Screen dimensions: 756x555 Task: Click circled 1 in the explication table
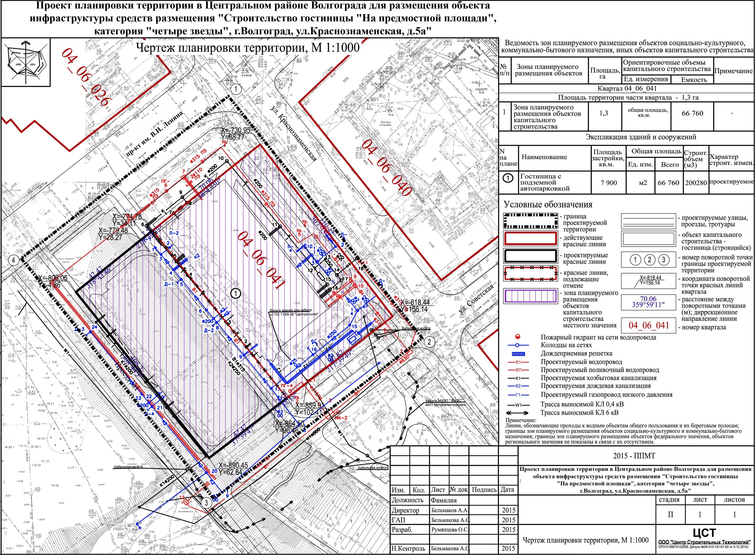(x=508, y=178)
